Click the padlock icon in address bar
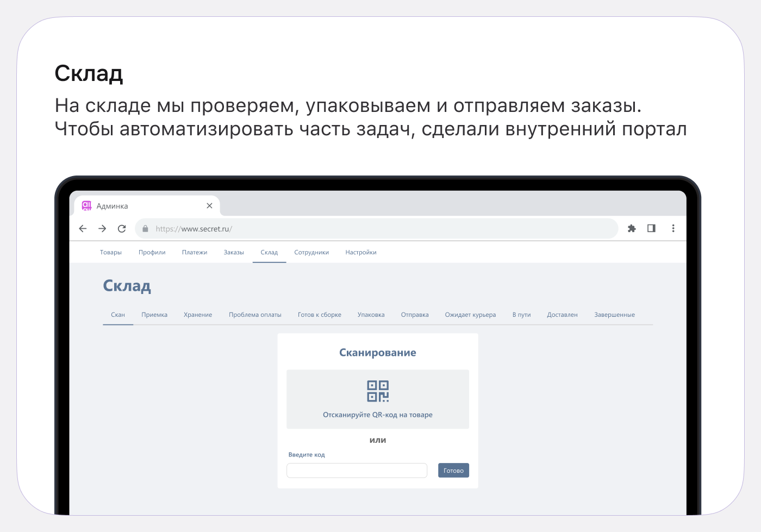 (145, 229)
